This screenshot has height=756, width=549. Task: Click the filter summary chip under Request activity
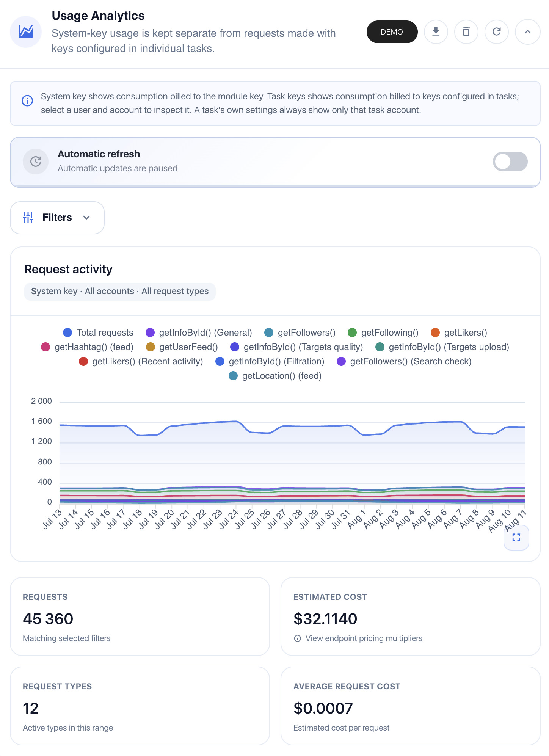coord(120,292)
